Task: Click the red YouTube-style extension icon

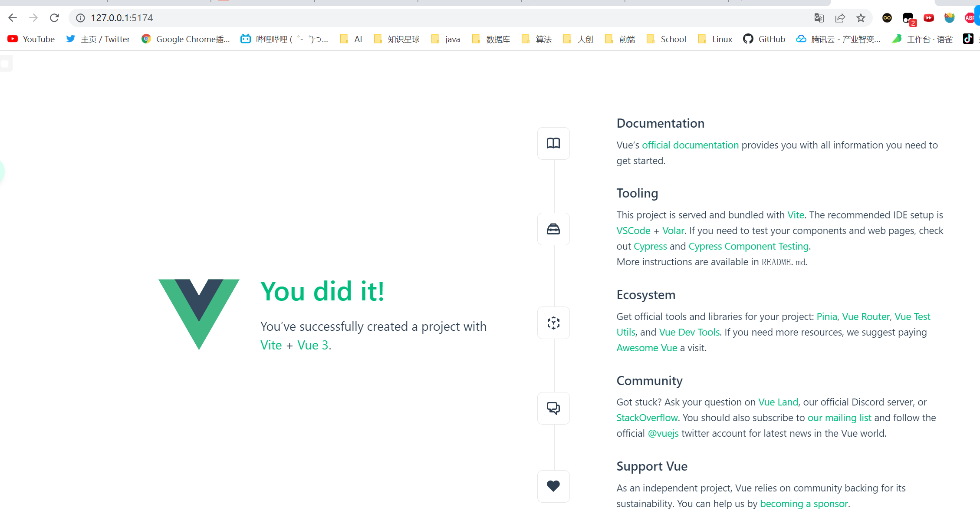Action: (929, 18)
